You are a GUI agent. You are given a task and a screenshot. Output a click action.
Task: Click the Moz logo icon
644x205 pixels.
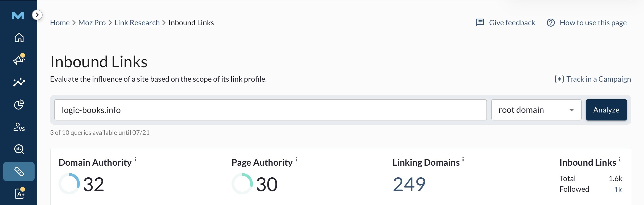(18, 16)
